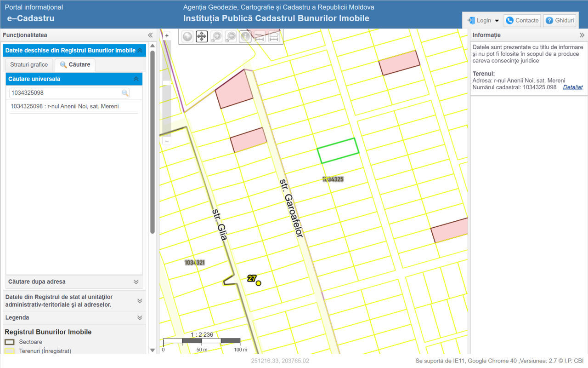Click the yellow address point 27

(x=258, y=283)
